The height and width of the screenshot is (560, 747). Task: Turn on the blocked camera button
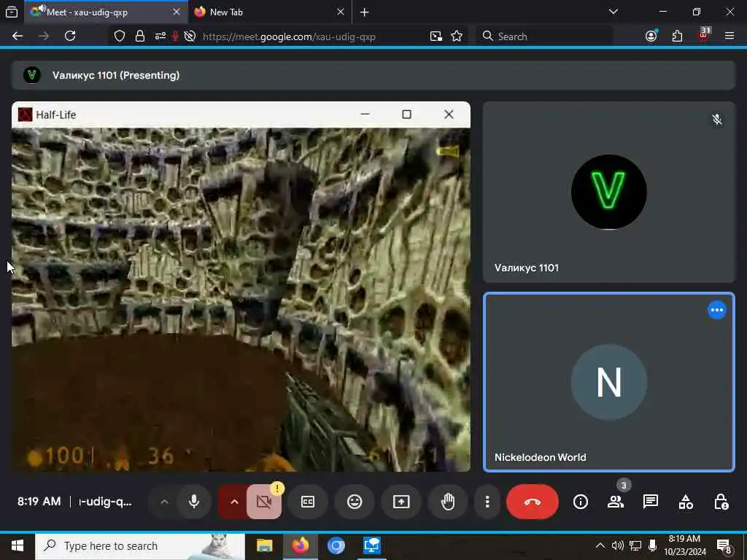pos(264,502)
